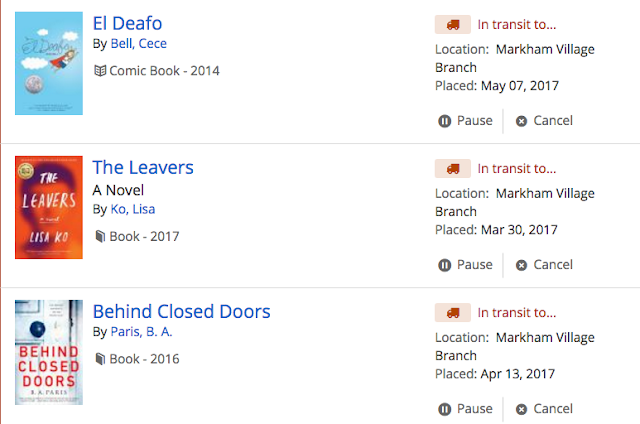
Task: Click the El Deafo cover thumbnail
Action: [48, 64]
